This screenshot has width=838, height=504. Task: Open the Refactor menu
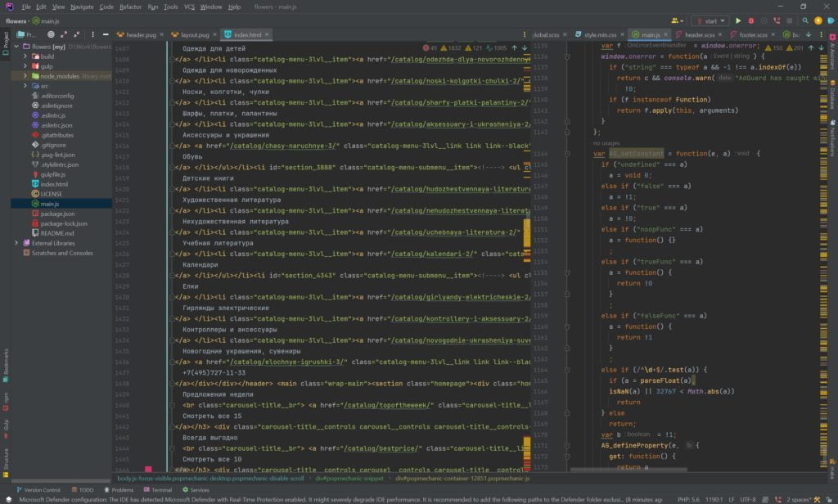point(130,7)
